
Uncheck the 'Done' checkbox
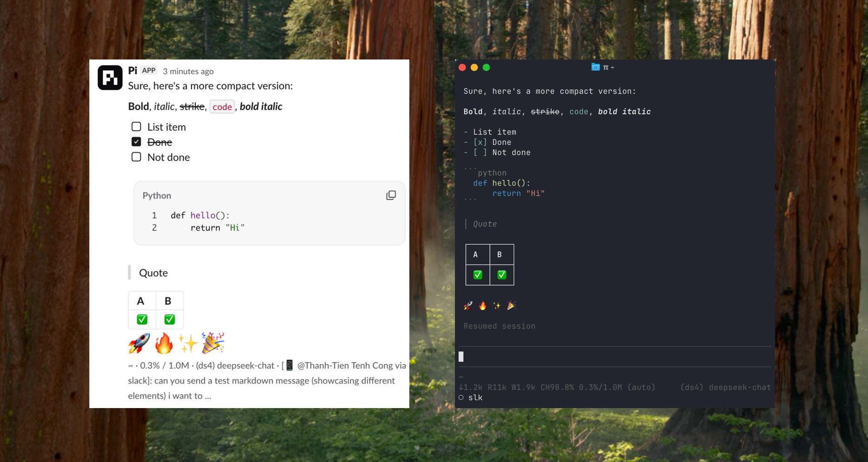point(136,142)
